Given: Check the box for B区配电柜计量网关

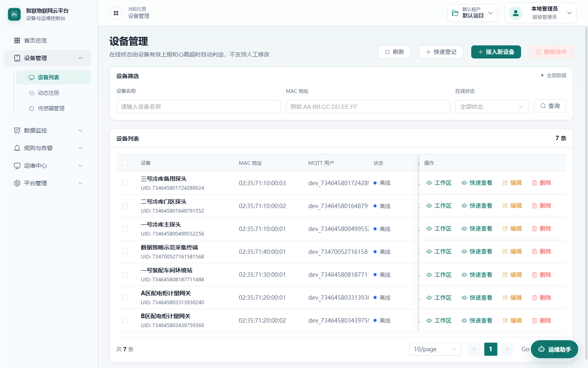Looking at the screenshot, I should coord(125,321).
